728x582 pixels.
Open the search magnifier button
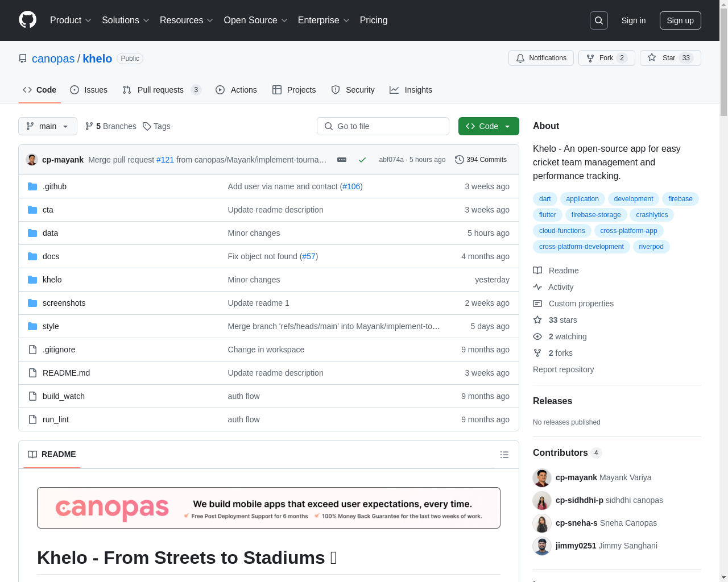[599, 20]
